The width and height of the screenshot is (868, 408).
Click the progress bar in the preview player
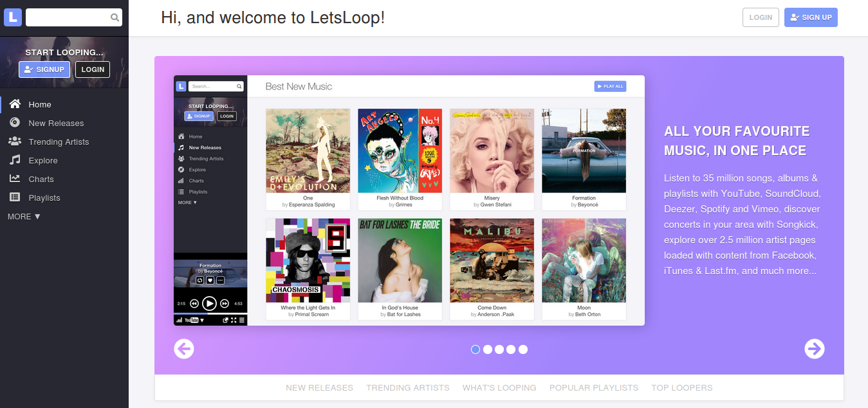(x=210, y=314)
